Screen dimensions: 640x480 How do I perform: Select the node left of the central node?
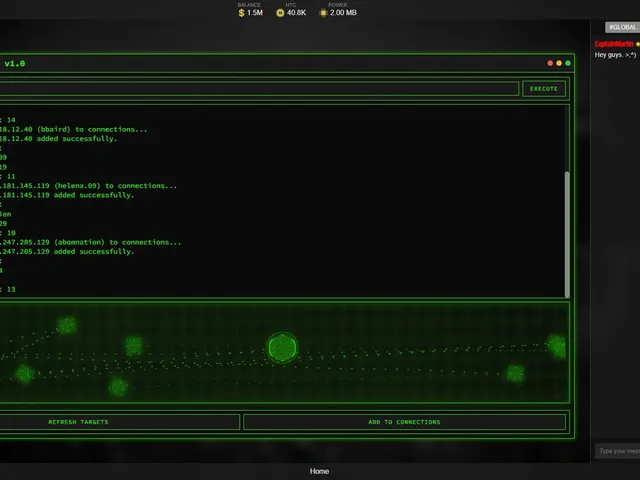pos(133,346)
